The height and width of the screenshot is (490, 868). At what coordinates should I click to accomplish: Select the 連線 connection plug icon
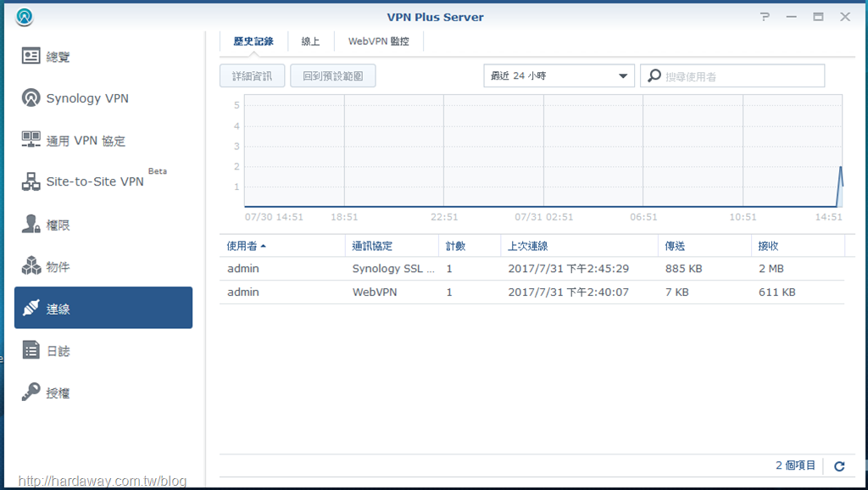(31, 308)
